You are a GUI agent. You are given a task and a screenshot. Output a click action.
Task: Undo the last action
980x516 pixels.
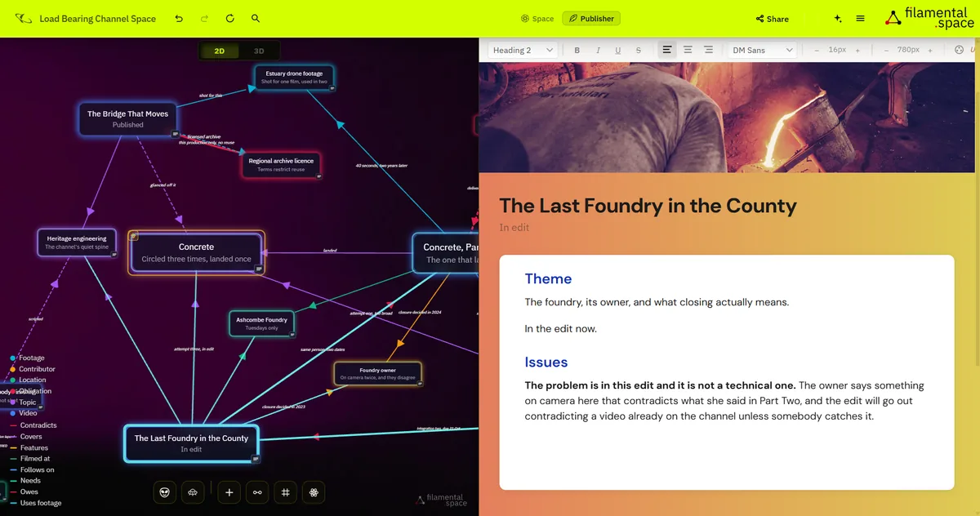pyautogui.click(x=179, y=18)
